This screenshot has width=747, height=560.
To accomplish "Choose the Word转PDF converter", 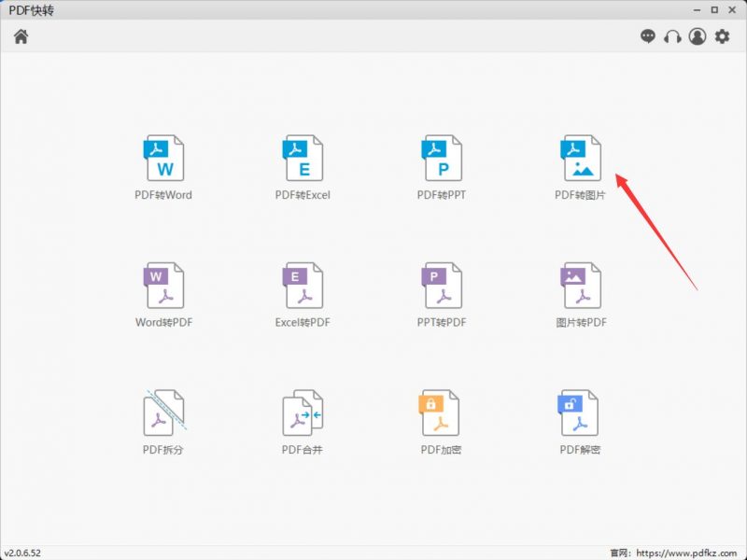I will 163,286.
